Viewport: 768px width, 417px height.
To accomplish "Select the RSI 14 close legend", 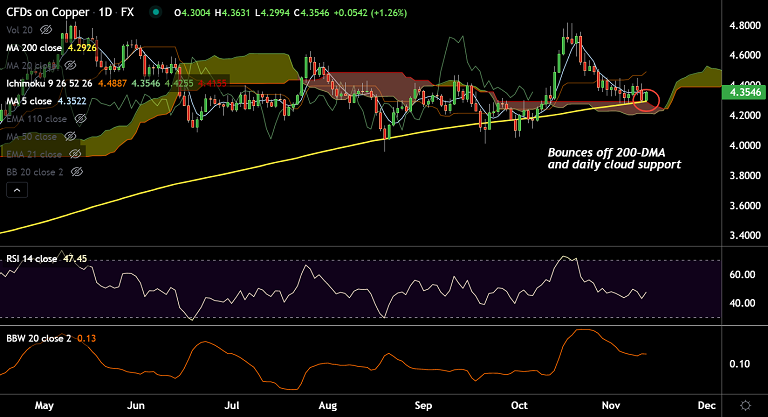I will [x=31, y=259].
